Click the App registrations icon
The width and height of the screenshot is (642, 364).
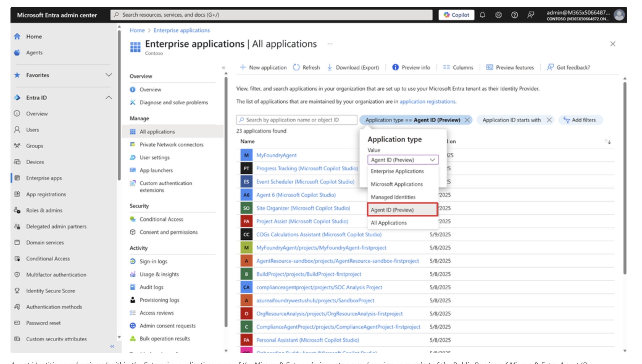coord(17,194)
